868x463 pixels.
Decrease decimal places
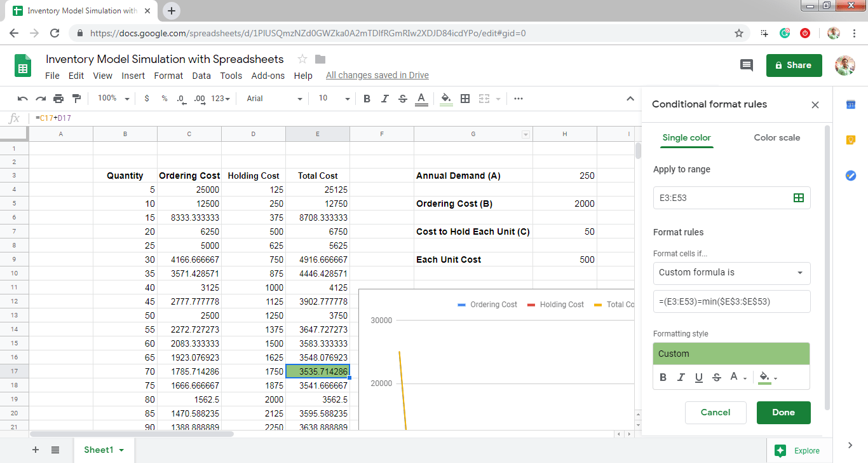click(181, 99)
